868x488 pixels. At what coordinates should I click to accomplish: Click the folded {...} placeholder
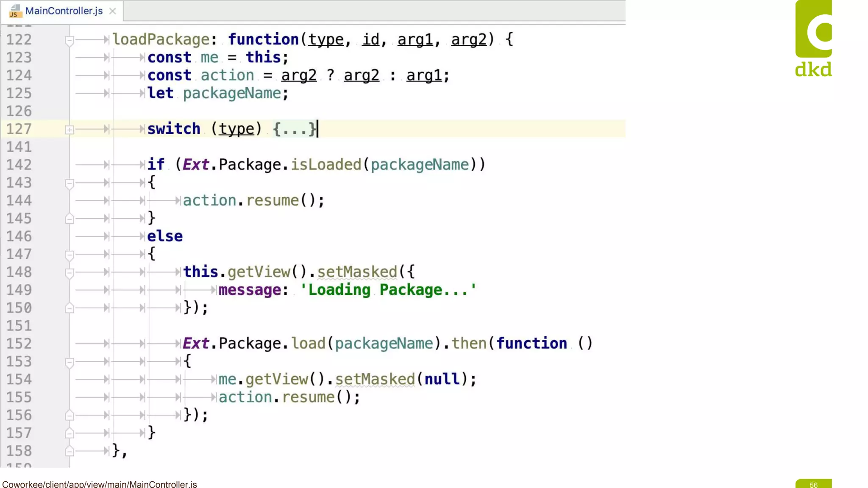(295, 129)
